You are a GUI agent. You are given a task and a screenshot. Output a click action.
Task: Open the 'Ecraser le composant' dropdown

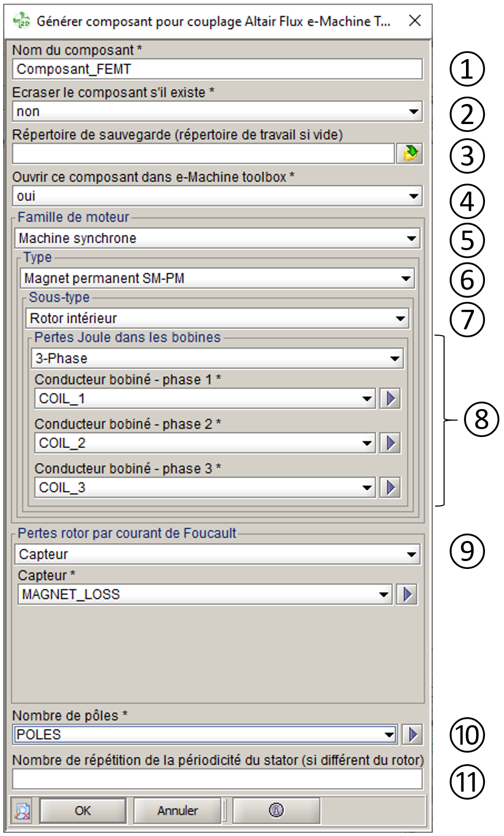[414, 111]
